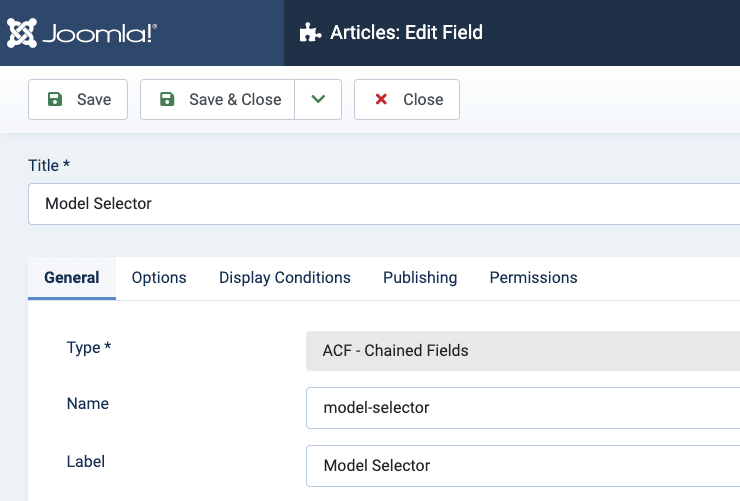Screen dimensions: 740x501
Task: Go to the Display Conditions tab
Action: [285, 277]
